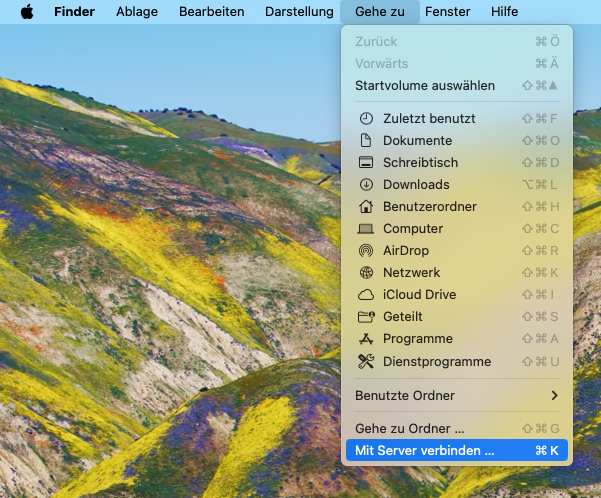Click the shared folder icon for Geteilt
Image resolution: width=601 pixels, height=498 pixels.
365,317
